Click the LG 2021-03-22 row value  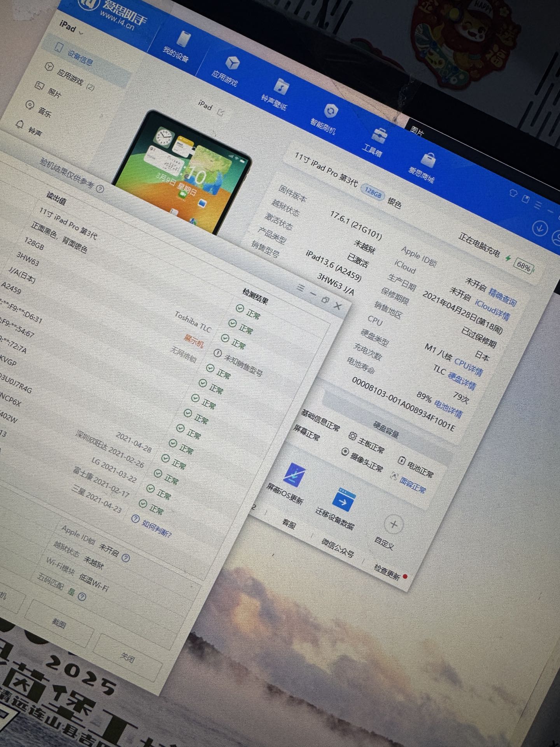(114, 470)
